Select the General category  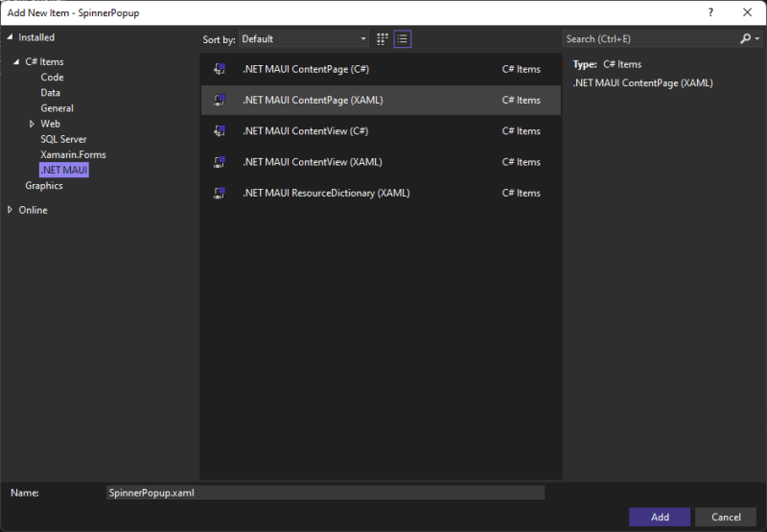[x=58, y=108]
